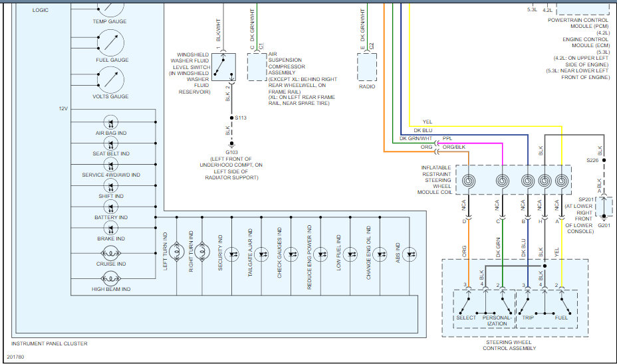Click 'STEERING WHEEL CONTROL ASSEMBLY' label
This screenshot has width=617, height=364.
[509, 345]
